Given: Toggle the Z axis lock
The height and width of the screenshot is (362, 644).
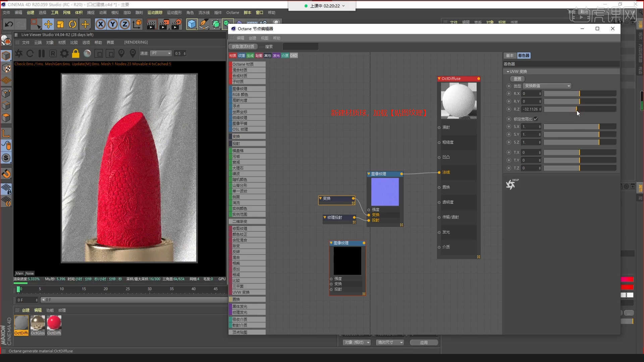Looking at the screenshot, I should coord(125,24).
